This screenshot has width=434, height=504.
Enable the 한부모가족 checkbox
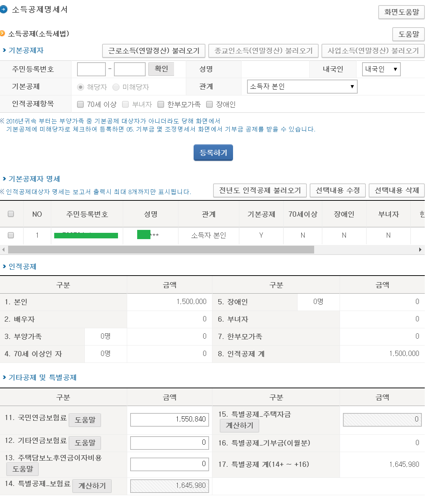coord(161,105)
